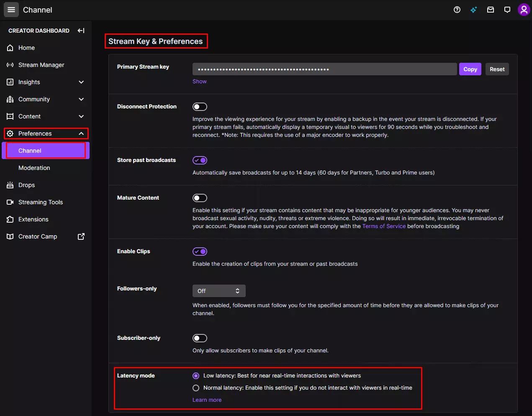Click the Channel page title in header
The width and height of the screenshot is (532, 416).
coord(38,10)
